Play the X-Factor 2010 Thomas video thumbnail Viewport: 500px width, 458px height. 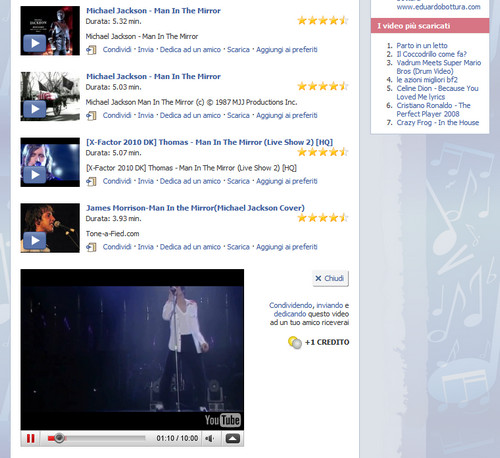coord(50,162)
